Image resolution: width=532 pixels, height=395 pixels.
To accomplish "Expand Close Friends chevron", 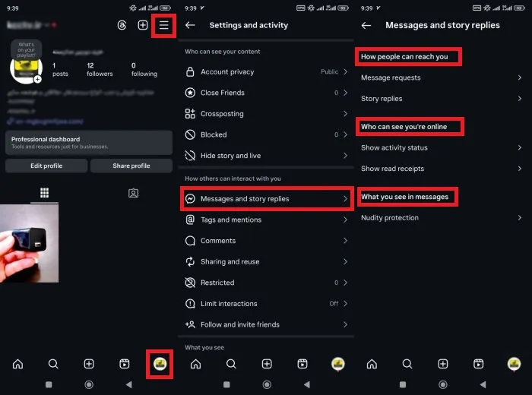I will click(x=345, y=93).
